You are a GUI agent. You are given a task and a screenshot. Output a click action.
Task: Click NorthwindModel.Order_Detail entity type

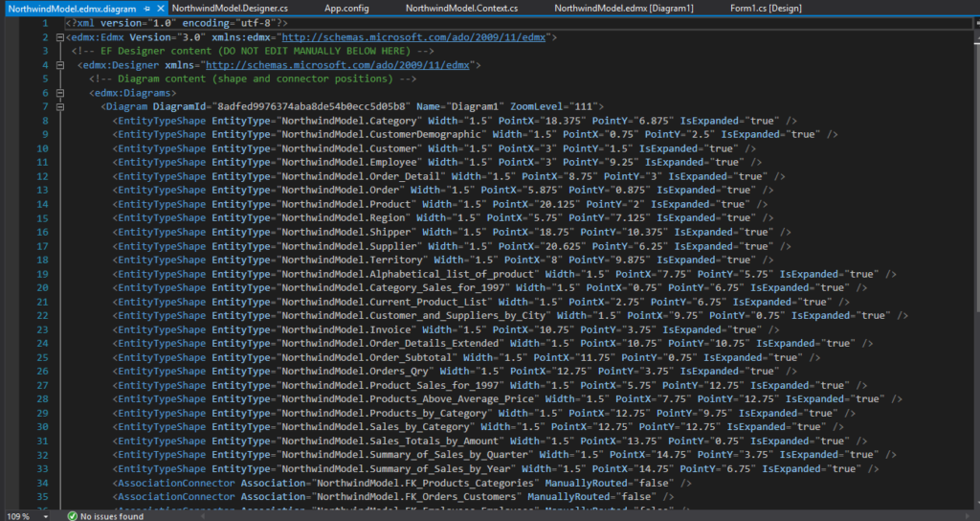[361, 176]
